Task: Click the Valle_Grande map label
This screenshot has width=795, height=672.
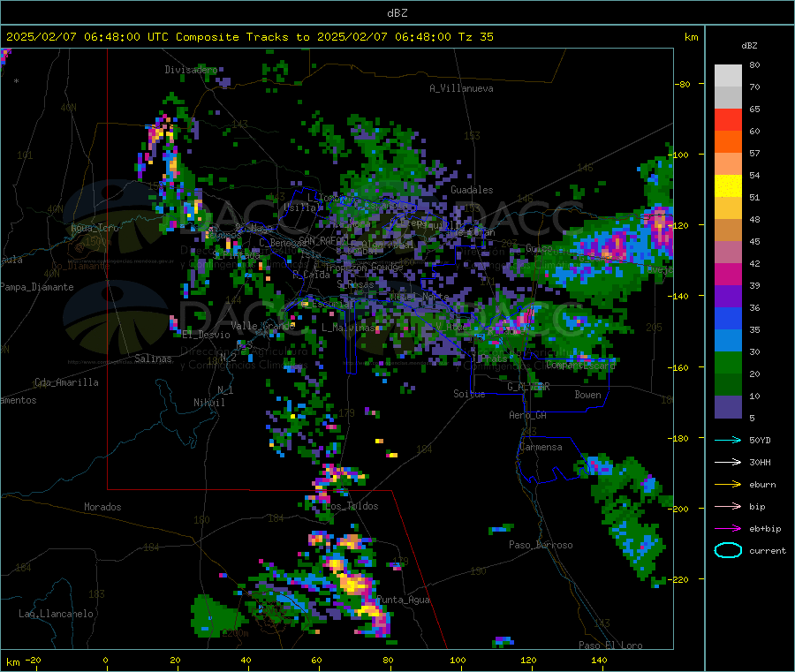Action: 262,325
